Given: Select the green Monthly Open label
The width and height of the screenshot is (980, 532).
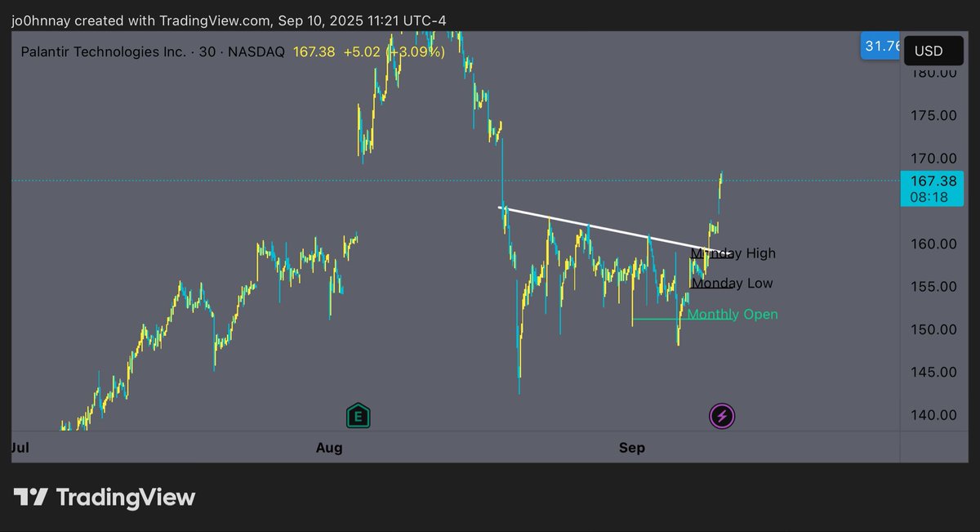Looking at the screenshot, I should [733, 315].
